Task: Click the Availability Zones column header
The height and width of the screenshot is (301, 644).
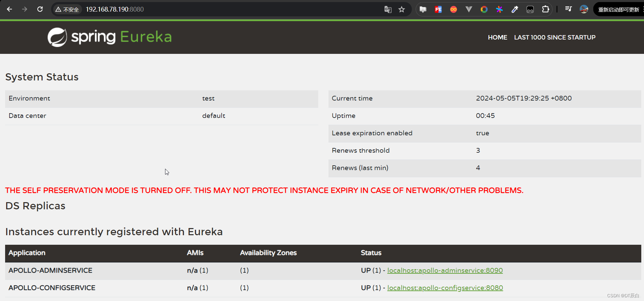Action: [x=268, y=253]
